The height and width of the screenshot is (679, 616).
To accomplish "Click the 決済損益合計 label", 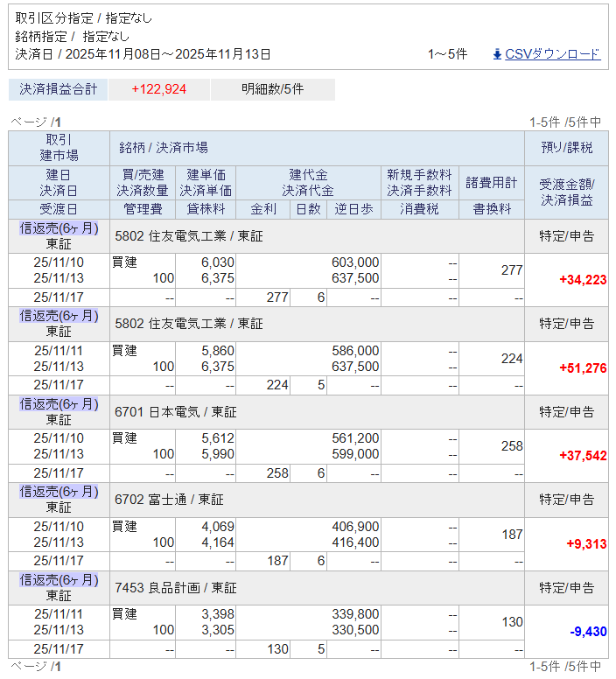I will coord(58,89).
